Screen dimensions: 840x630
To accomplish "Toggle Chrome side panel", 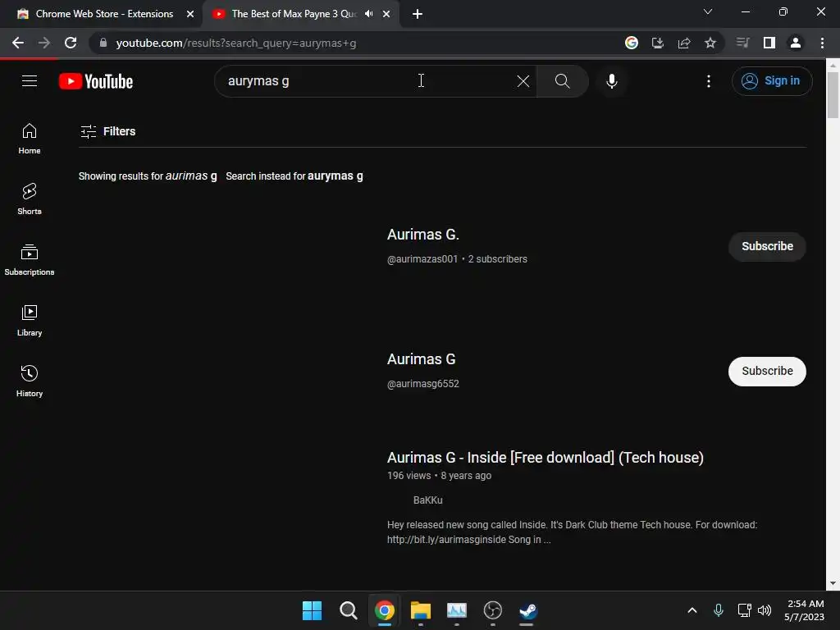I will pos(769,43).
